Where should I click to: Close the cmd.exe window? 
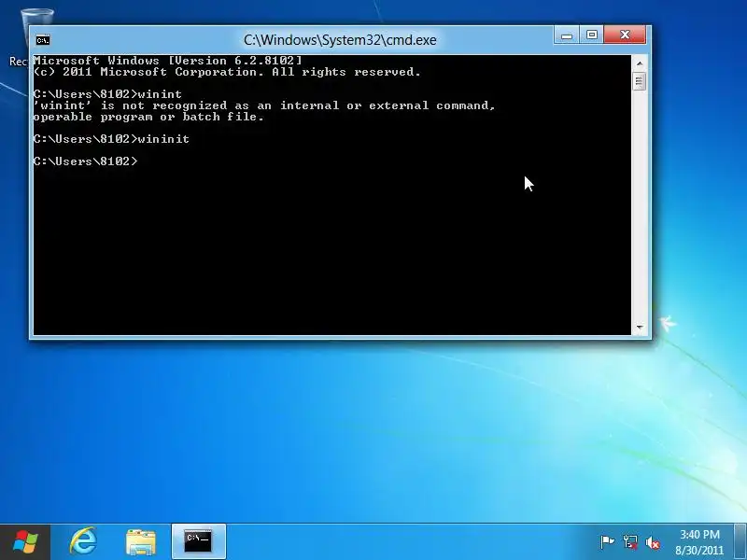[625, 35]
